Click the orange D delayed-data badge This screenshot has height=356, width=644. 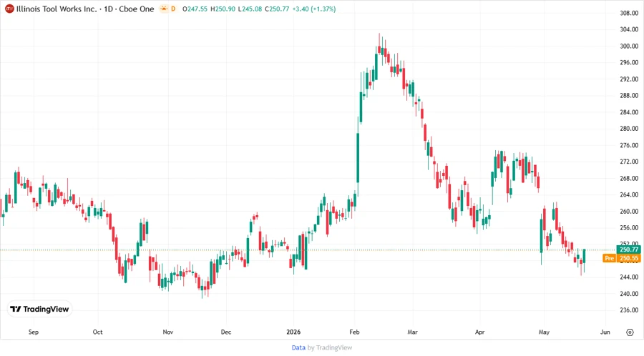(x=173, y=9)
